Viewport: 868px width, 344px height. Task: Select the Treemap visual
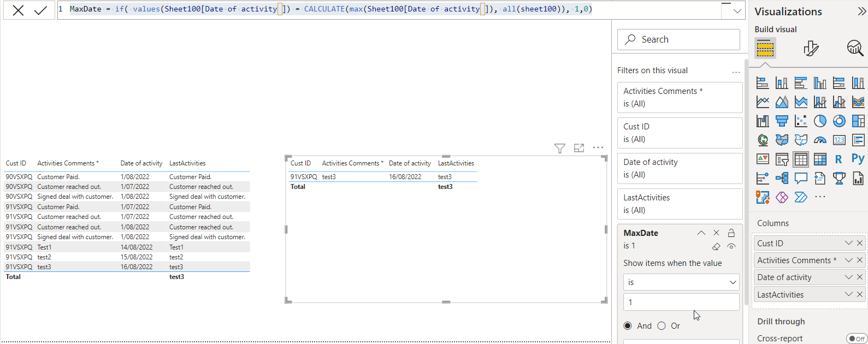coord(858,121)
